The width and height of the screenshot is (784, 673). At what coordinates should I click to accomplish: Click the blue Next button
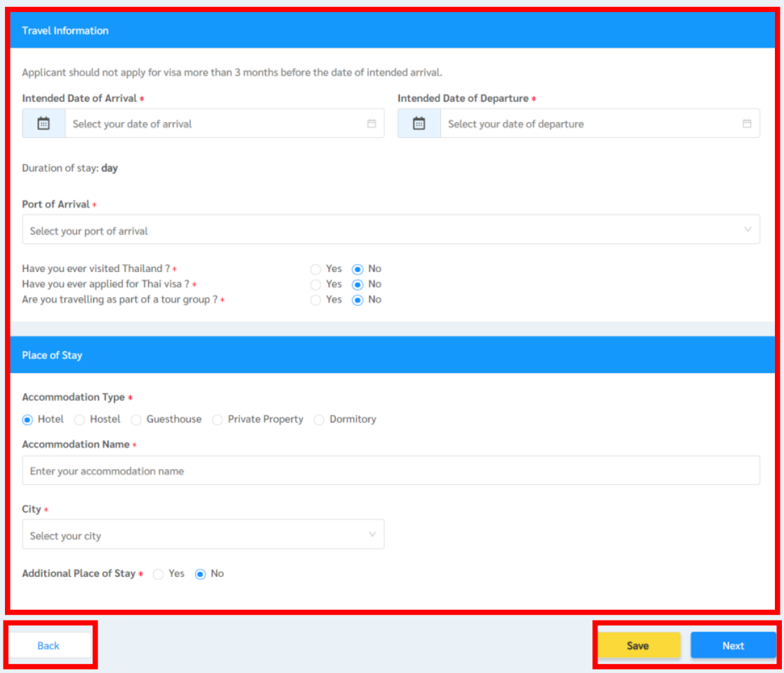(x=733, y=646)
